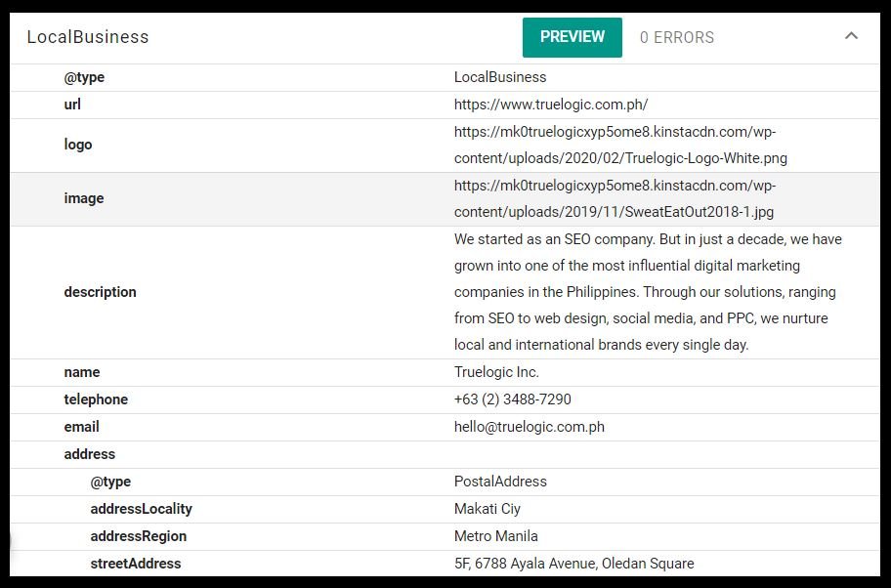Click the nested @type label under address
891x588 pixels.
pos(110,482)
